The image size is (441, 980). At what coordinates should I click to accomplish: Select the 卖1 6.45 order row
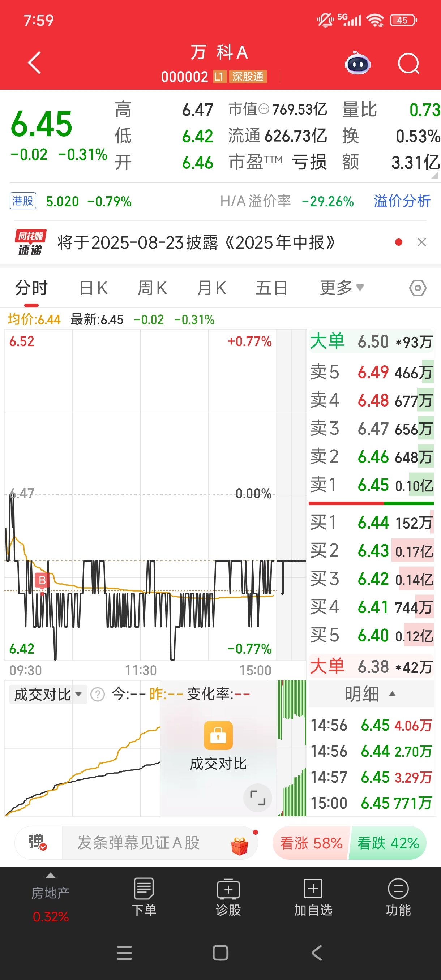pos(371,485)
